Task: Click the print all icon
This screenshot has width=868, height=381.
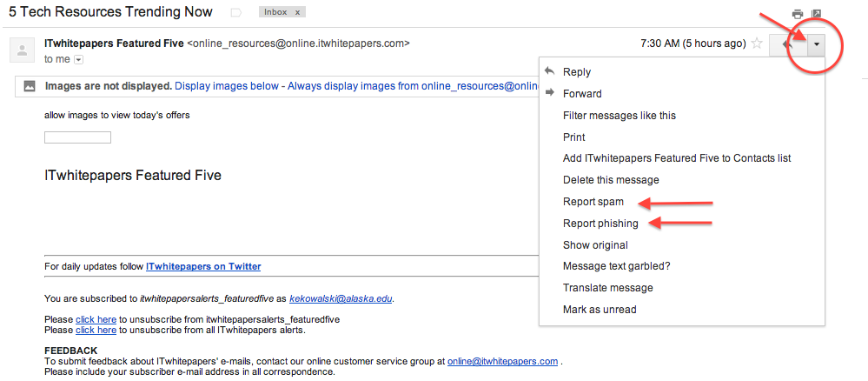Action: [x=797, y=14]
